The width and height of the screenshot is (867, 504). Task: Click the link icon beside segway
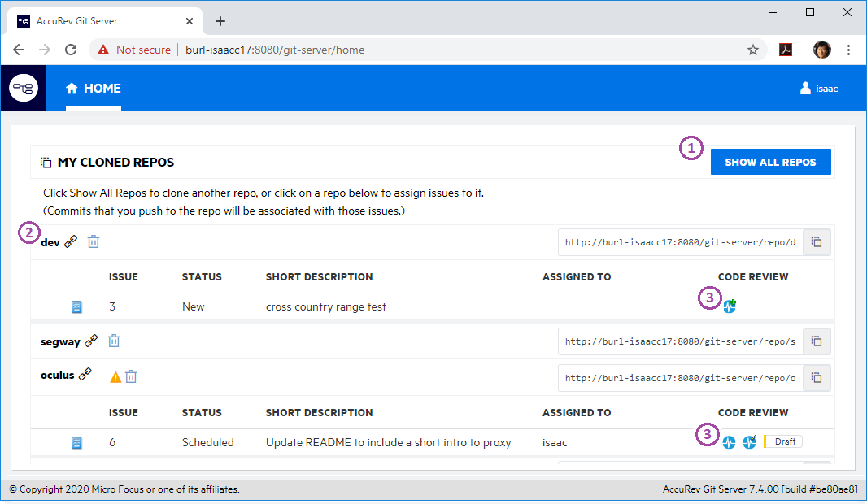(x=91, y=341)
